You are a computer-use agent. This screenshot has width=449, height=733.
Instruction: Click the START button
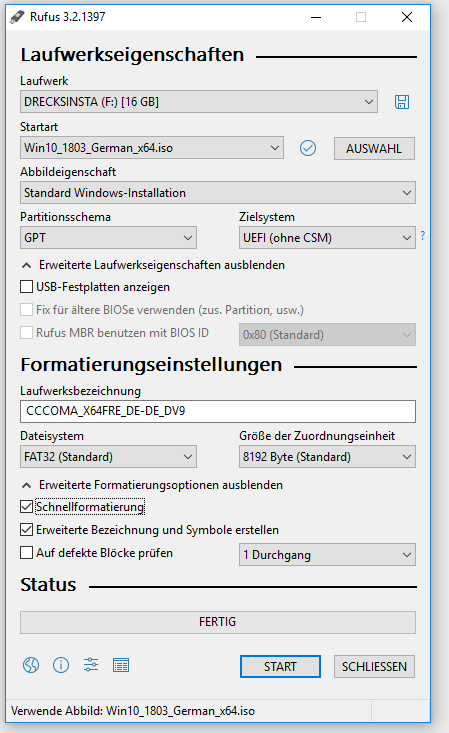[x=280, y=666]
